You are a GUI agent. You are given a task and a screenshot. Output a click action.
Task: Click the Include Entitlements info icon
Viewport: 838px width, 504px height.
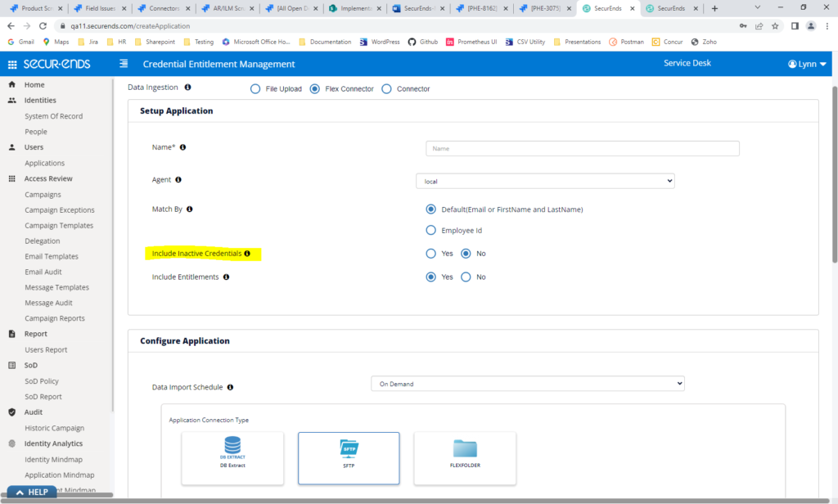tap(226, 277)
